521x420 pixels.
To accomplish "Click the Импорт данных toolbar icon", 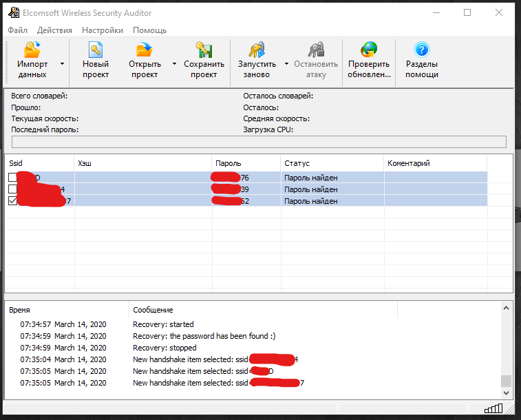I will click(x=32, y=51).
